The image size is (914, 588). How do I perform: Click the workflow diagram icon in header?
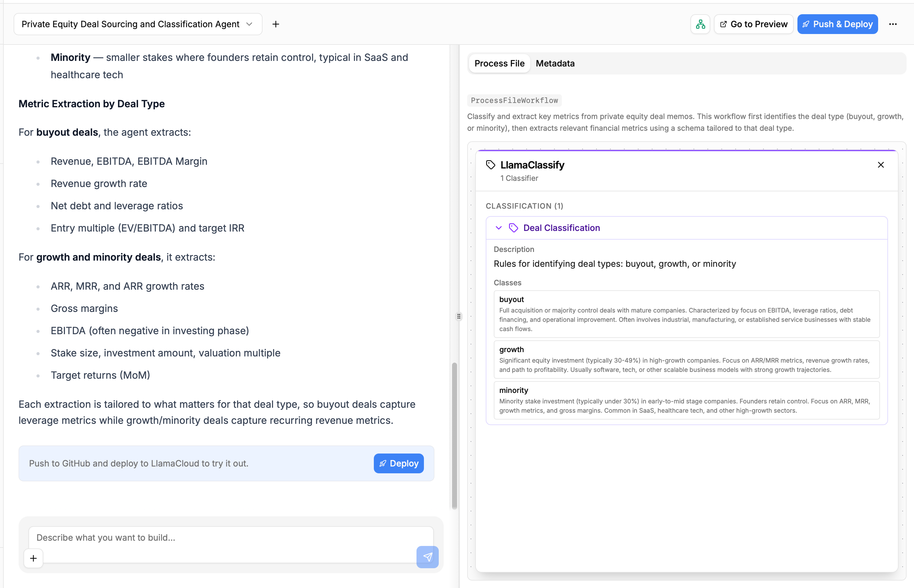click(x=700, y=24)
